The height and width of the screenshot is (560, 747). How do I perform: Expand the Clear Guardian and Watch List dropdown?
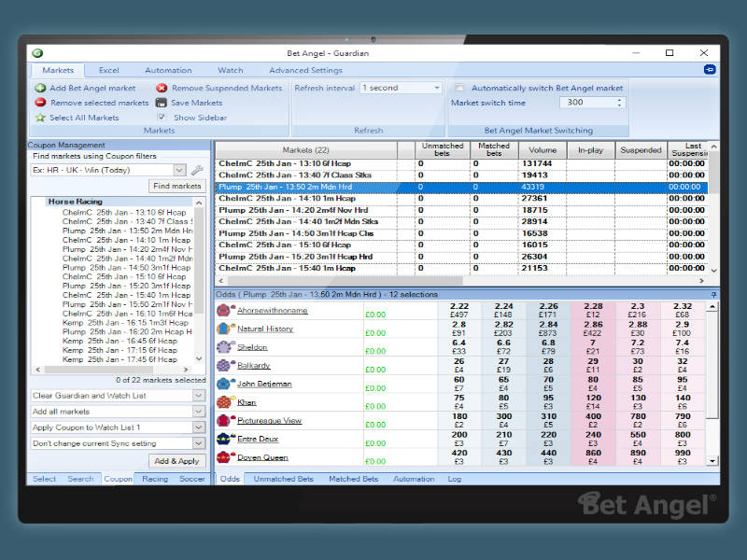point(199,396)
